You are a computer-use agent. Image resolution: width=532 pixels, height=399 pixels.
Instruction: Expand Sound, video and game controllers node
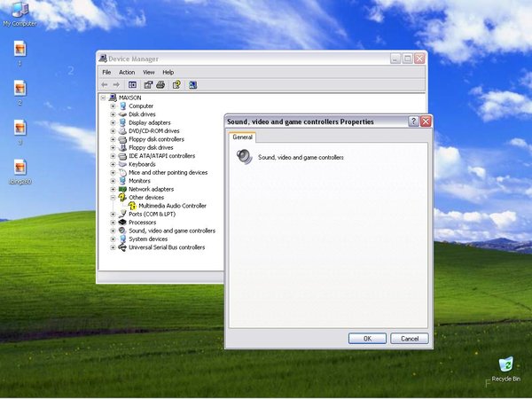coord(113,231)
